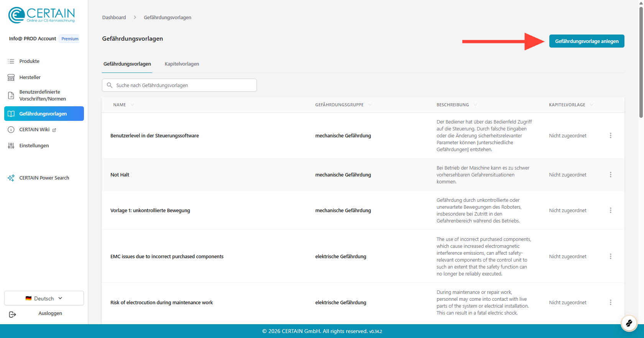Click 'Vorlage 1: unkontrollierte Bewegung' name

tap(150, 211)
